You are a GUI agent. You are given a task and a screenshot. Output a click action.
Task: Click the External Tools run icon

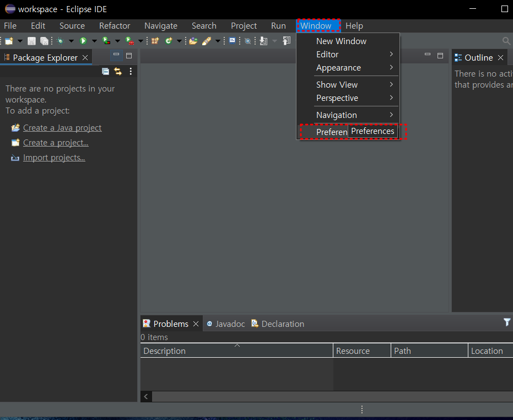[x=130, y=41]
